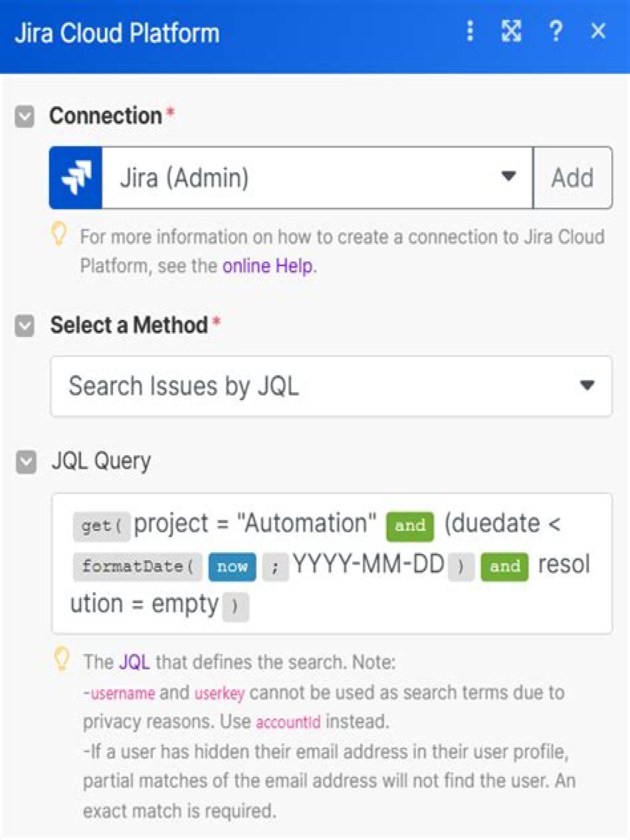Viewport: 630px width, 840px height.
Task: Open the three-dot options menu
Action: (x=470, y=31)
